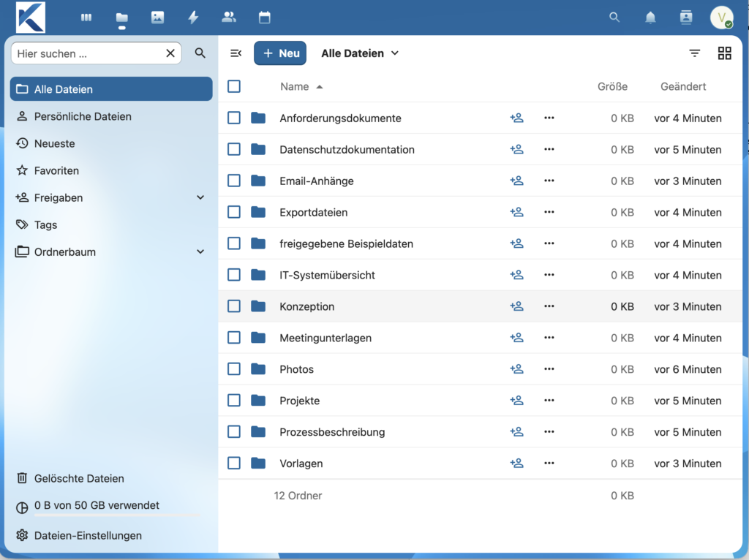Open the Vorlagen folder
Screen dimensions: 749x560
301,463
